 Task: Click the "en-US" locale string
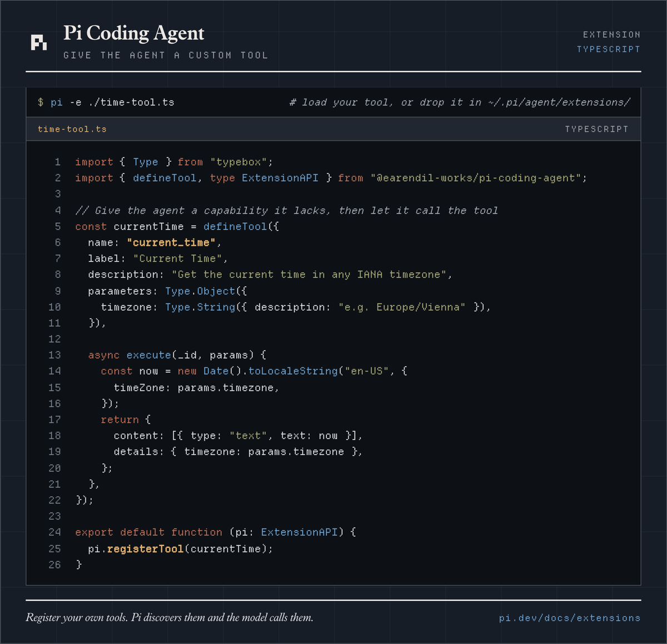point(367,371)
